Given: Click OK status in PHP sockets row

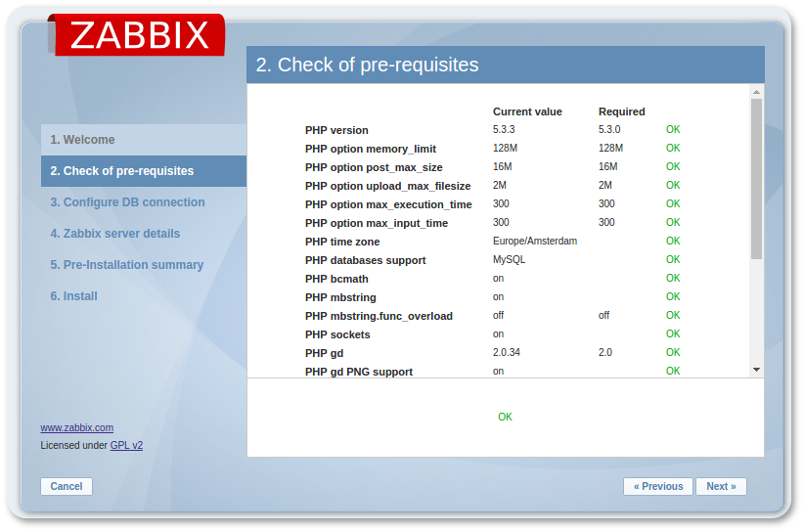Looking at the screenshot, I should pyautogui.click(x=673, y=334).
